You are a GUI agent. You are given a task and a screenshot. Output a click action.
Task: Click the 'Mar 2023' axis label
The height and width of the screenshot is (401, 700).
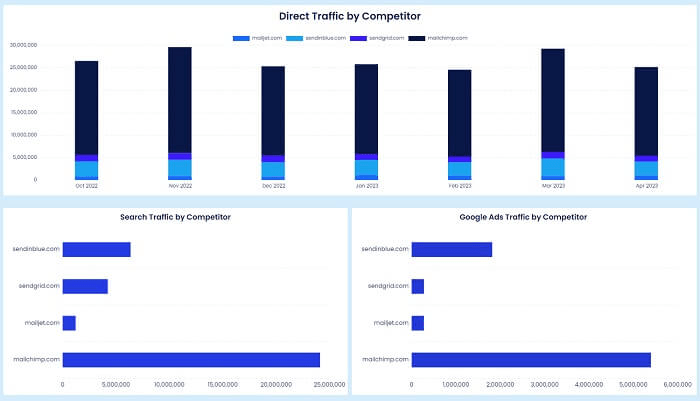coord(554,186)
